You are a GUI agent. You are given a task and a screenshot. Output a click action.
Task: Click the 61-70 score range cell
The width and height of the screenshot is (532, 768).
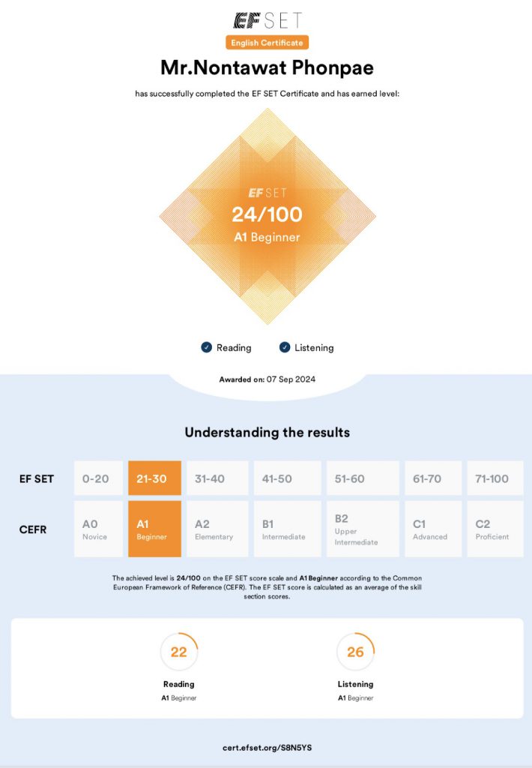coord(433,478)
